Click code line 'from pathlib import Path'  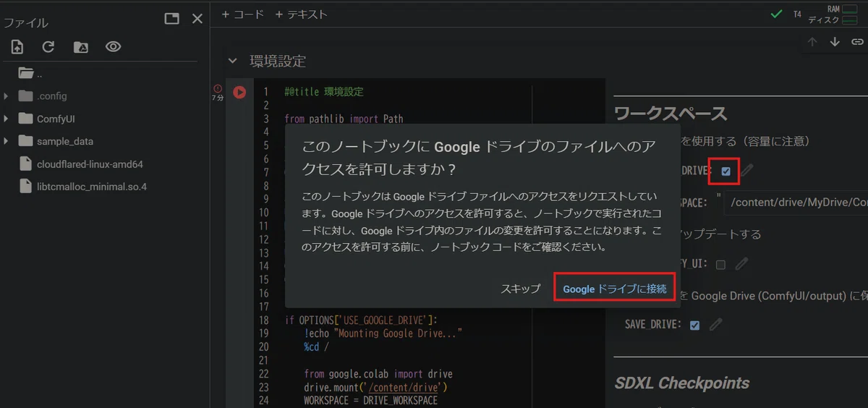pyautogui.click(x=344, y=119)
